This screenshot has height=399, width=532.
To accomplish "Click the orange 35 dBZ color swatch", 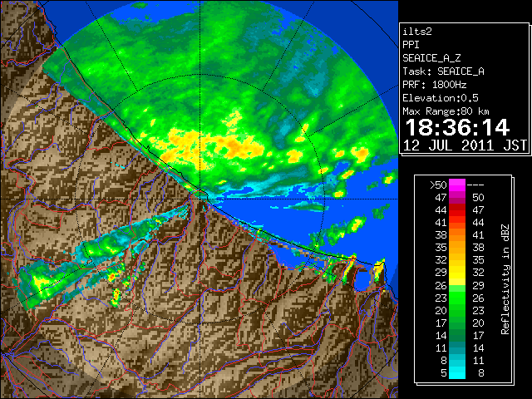I will coord(457,248).
